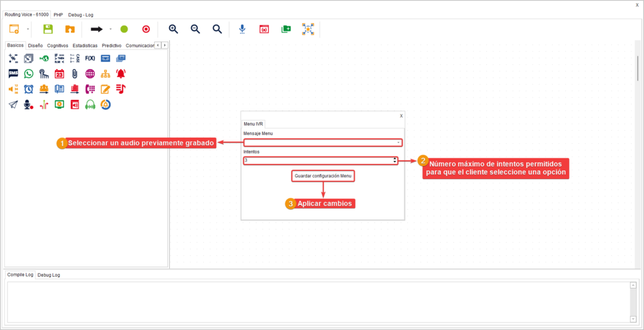This screenshot has height=330, width=644.
Task: Click the red target record icon
Action: coord(146,29)
